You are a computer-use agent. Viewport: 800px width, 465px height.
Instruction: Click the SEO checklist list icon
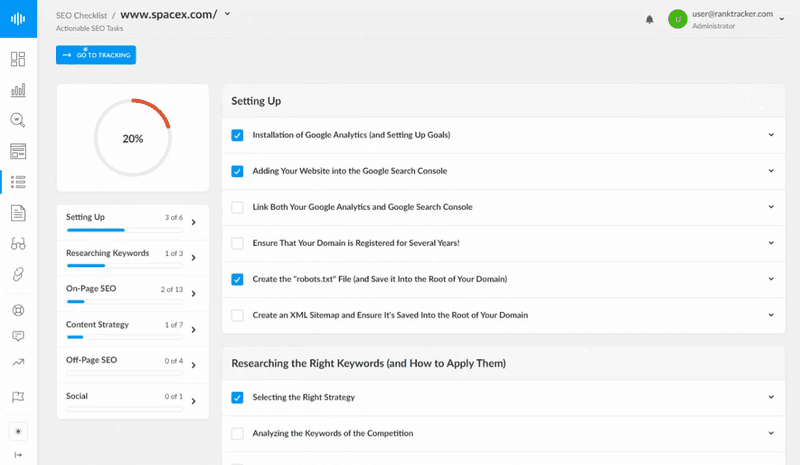click(18, 182)
